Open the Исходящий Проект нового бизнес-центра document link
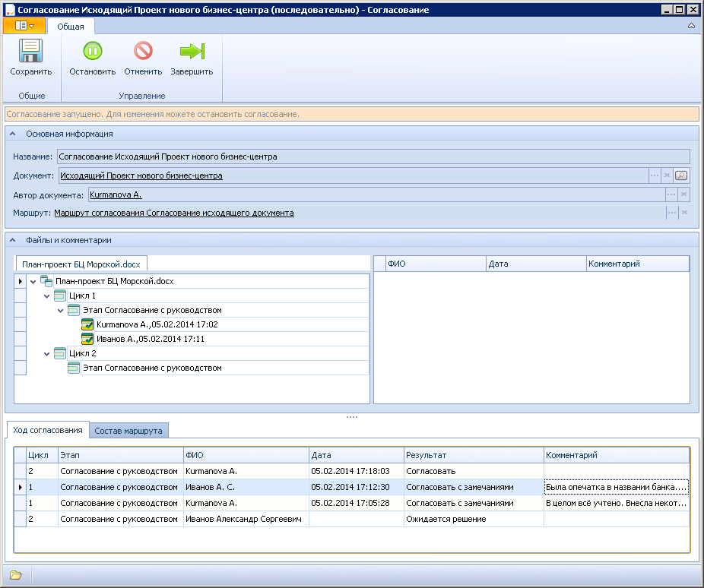 (141, 175)
